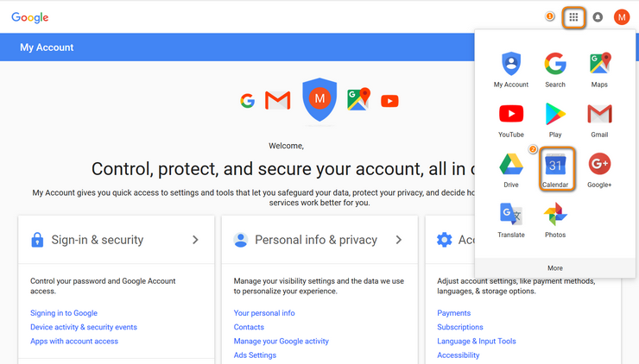Select Maps in the apps panel
639x364 pixels.
(x=599, y=70)
